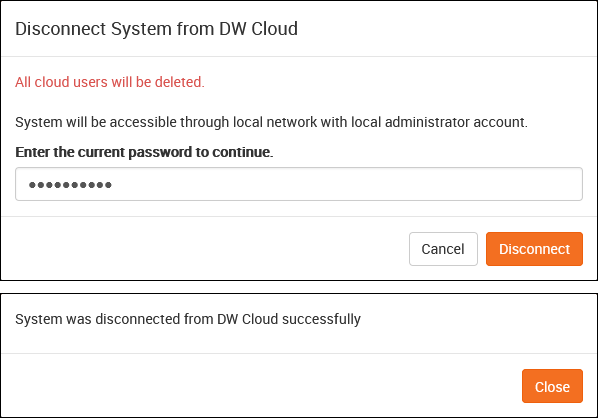Click the words 'DW Cloud' in dialog header
Viewport: 598px width, 418px height.
tap(258, 29)
